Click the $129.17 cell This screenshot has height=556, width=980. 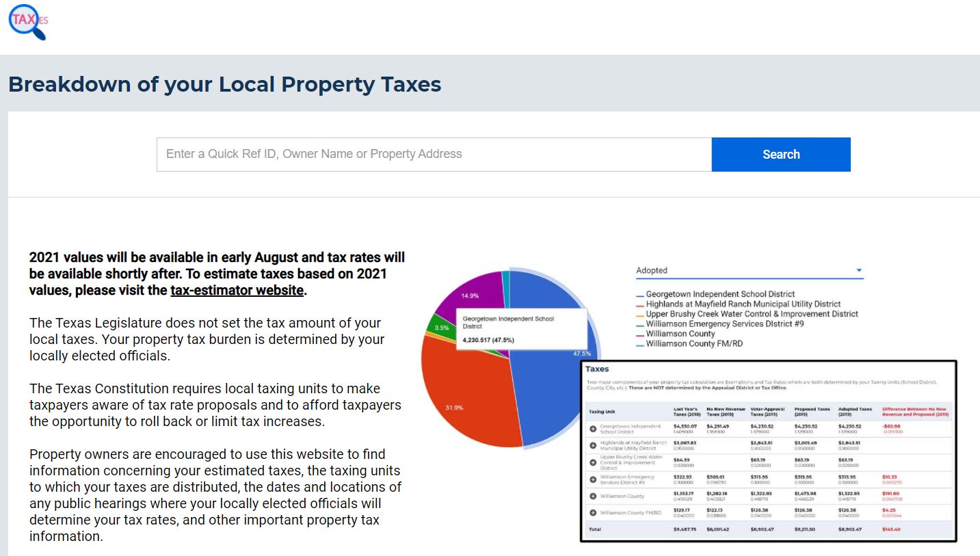683,509
